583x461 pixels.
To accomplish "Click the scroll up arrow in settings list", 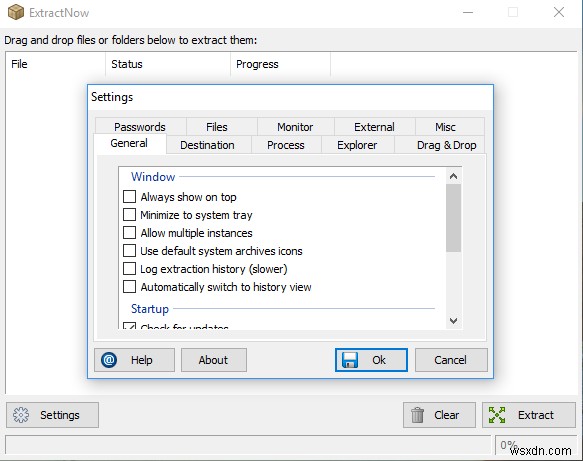I will 453,176.
